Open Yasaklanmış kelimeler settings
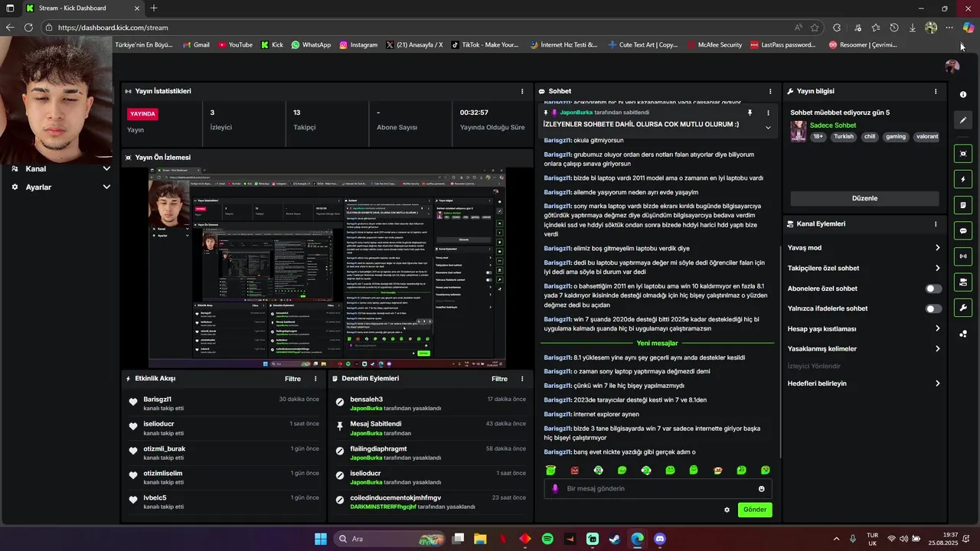 (x=864, y=348)
